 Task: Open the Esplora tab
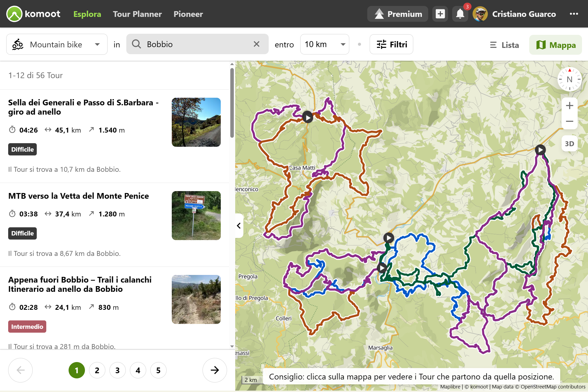click(87, 14)
